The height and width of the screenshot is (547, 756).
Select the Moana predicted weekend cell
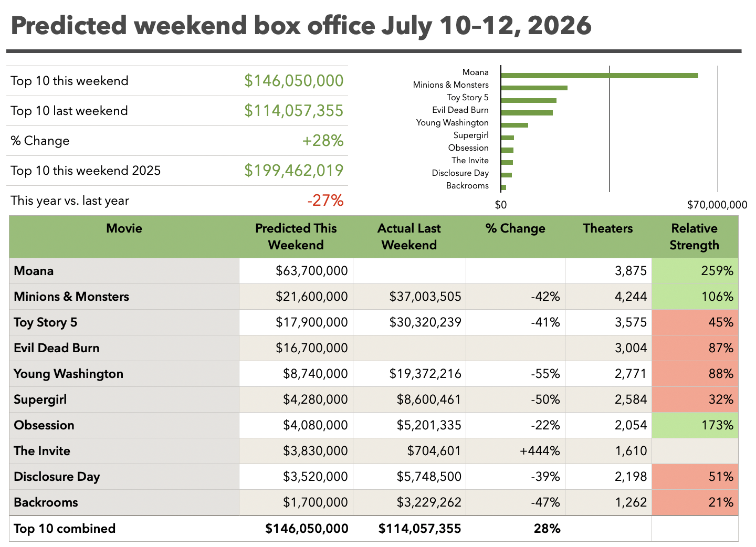296,271
